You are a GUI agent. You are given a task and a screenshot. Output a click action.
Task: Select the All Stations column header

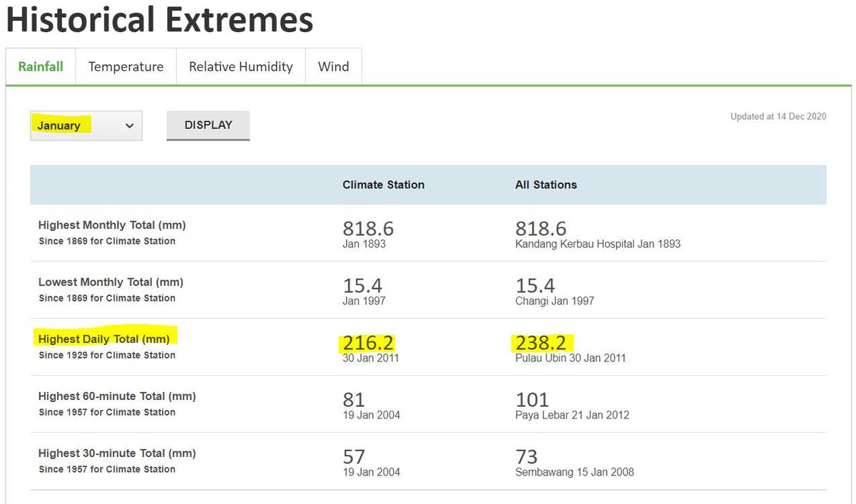coord(545,184)
